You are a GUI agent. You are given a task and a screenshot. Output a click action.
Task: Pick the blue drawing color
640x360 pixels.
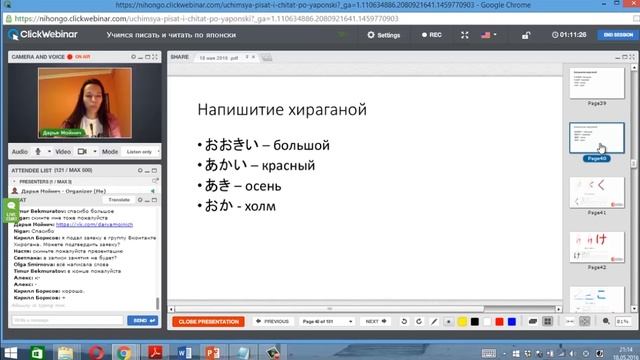pos(511,322)
